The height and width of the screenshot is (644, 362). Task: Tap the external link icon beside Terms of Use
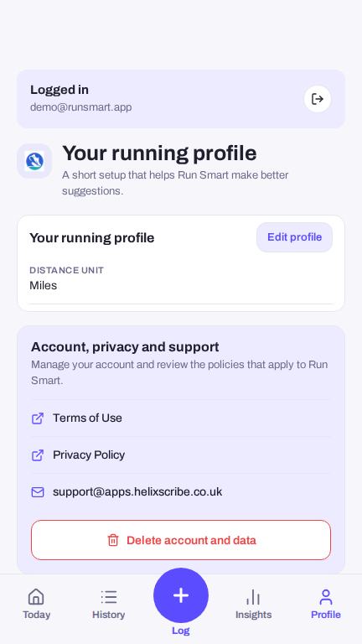38,418
